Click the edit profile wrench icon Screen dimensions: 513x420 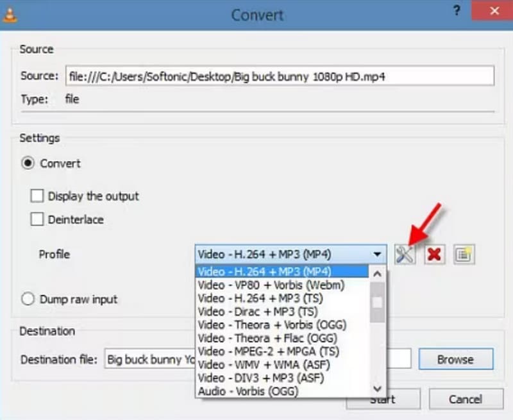tap(405, 254)
